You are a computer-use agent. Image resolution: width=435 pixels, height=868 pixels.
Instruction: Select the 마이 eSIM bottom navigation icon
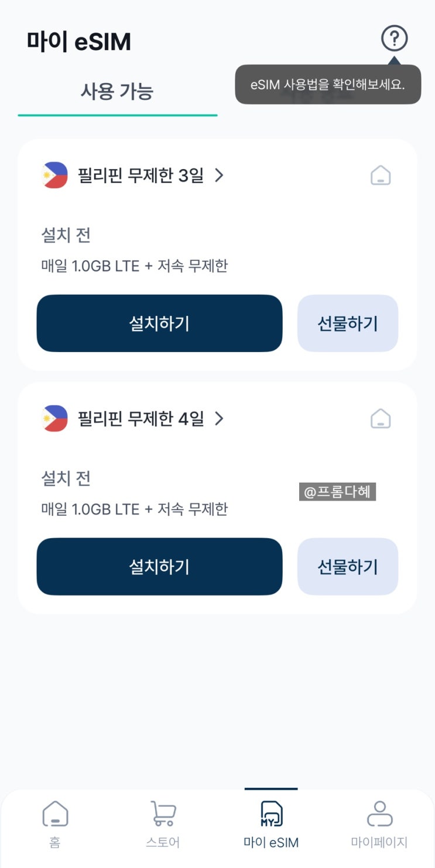pos(271,814)
